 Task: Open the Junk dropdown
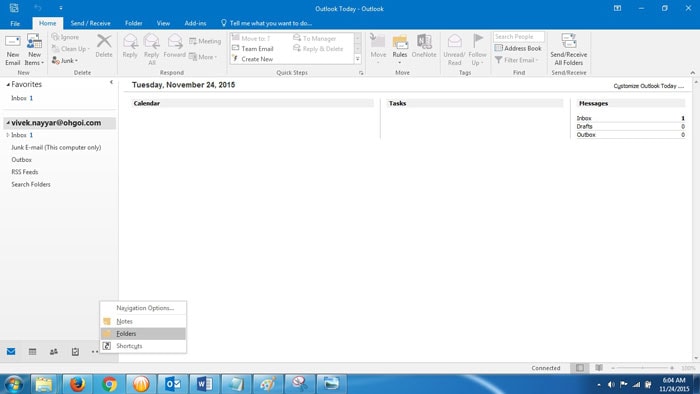(x=65, y=60)
